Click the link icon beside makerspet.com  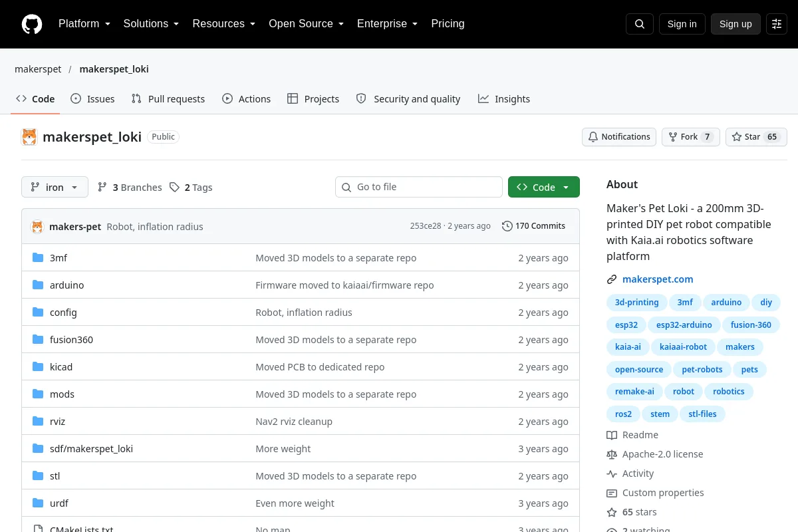click(612, 279)
